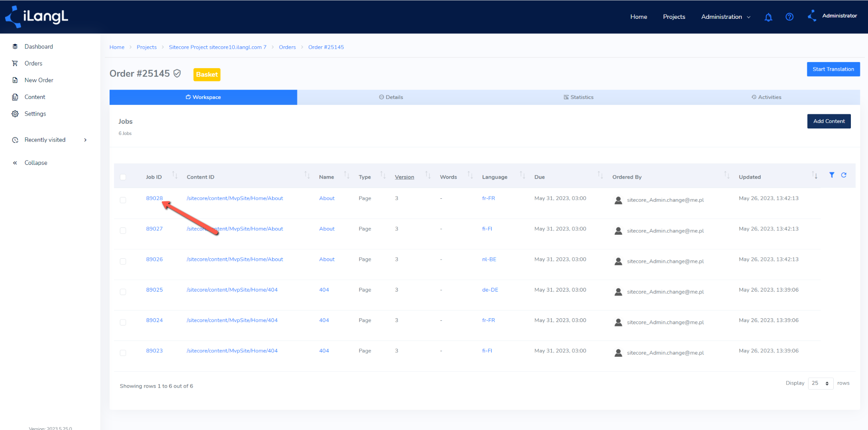Check the box for job 89026
The width and height of the screenshot is (868, 430).
coord(123,261)
